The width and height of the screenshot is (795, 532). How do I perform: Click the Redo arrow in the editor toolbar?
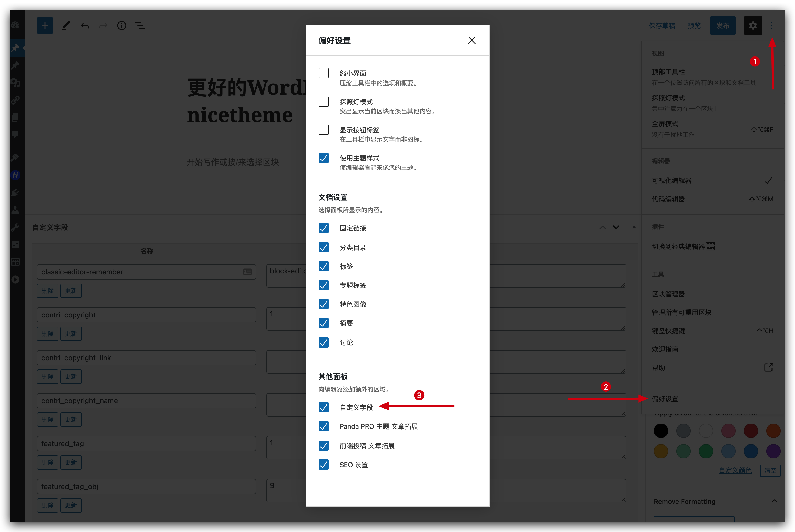coord(103,26)
